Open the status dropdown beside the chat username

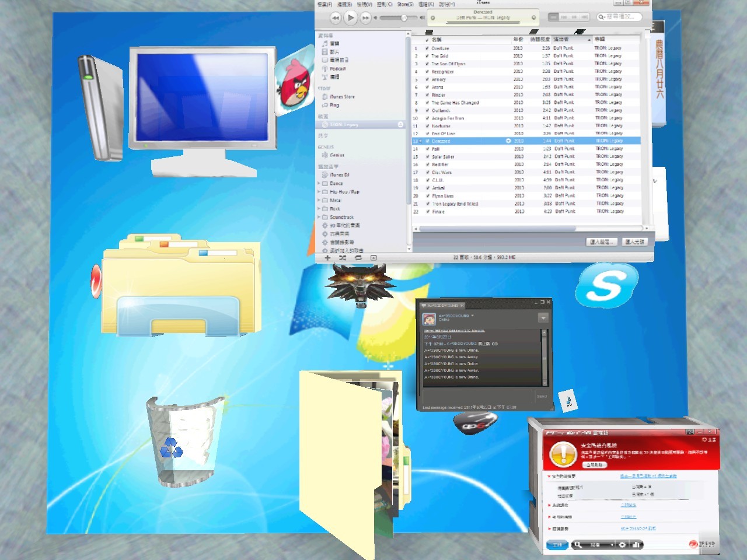pyautogui.click(x=473, y=316)
